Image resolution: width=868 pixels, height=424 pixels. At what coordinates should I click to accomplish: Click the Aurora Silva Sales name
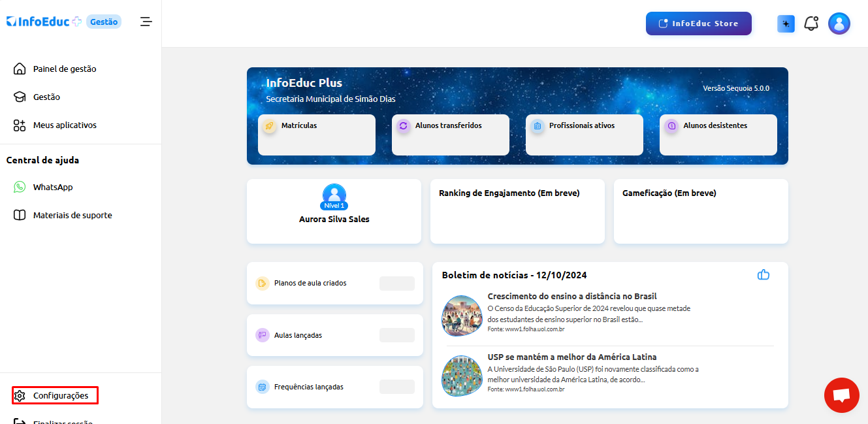(x=334, y=220)
